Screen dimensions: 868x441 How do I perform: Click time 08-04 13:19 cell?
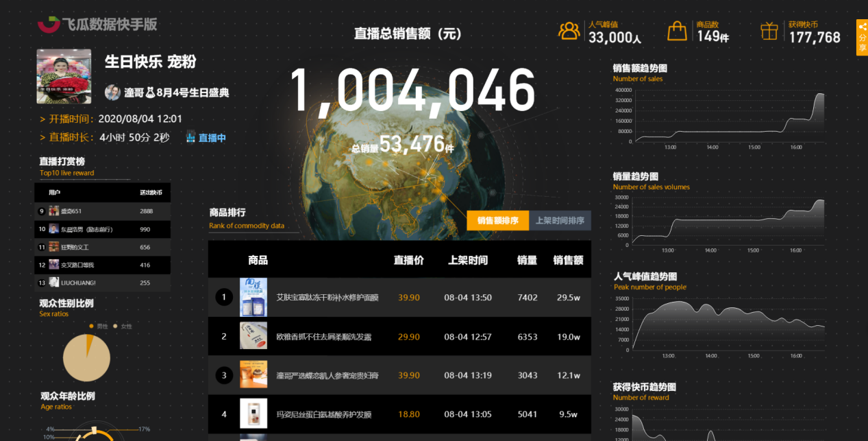coord(468,376)
